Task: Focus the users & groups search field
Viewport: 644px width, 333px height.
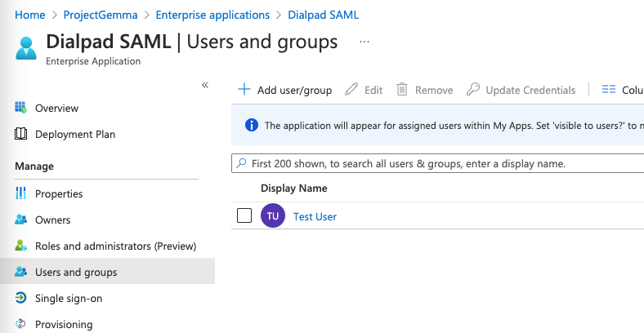Action: [437, 163]
